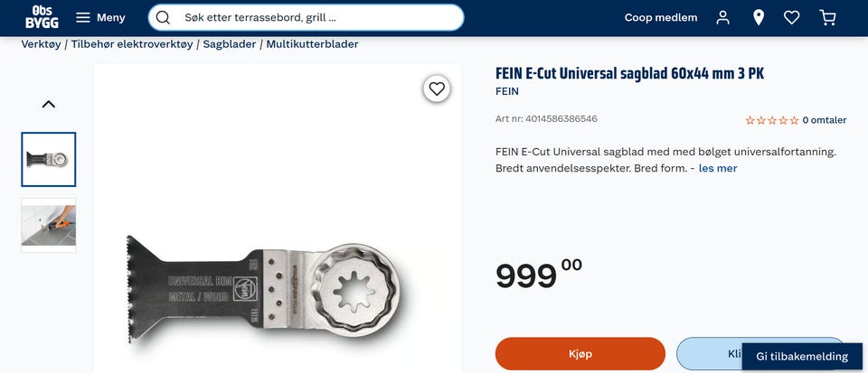Go to Tilbehør elektroverktøy breadcrumb
This screenshot has width=868, height=373.
point(132,44)
